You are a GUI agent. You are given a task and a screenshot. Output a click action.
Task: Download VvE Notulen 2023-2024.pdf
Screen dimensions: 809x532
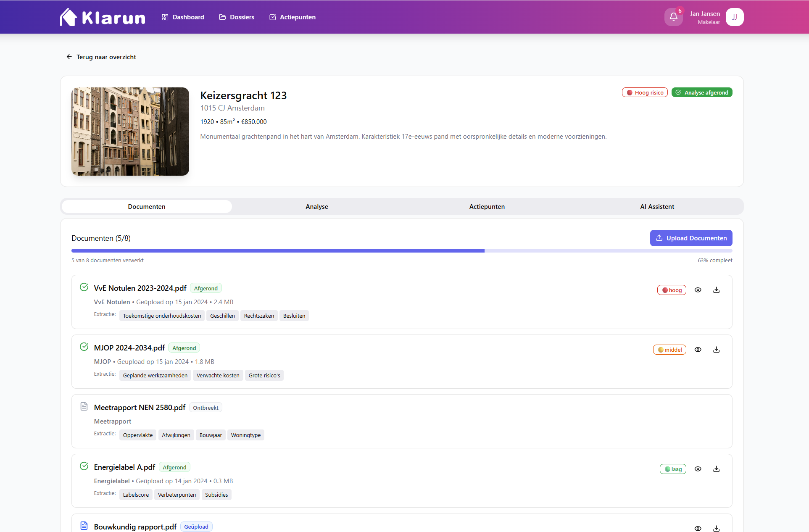pyautogui.click(x=717, y=290)
